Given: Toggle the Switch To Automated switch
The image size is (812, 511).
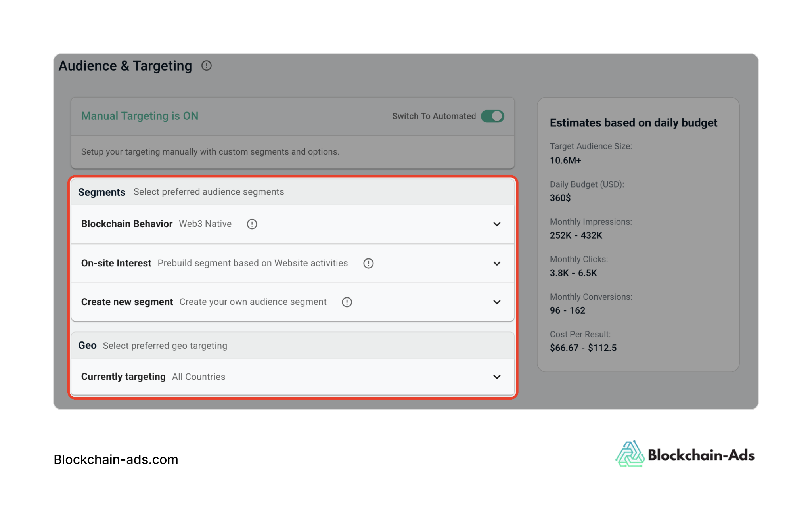Looking at the screenshot, I should (492, 116).
